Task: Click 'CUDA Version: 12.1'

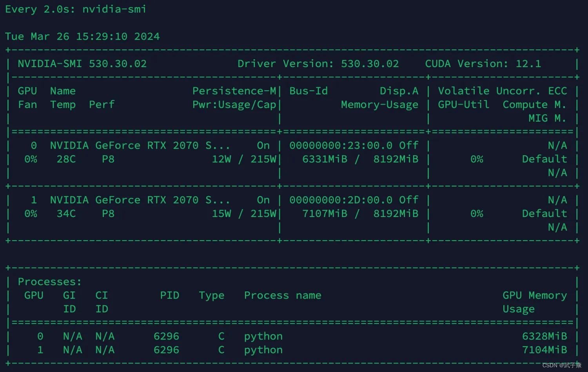Action: coord(483,64)
